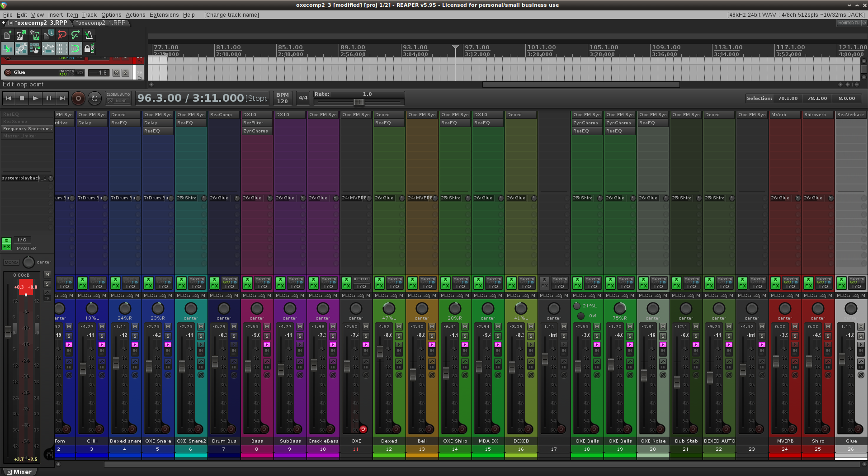The width and height of the screenshot is (868, 476).
Task: Open the Track menu
Action: tap(89, 15)
